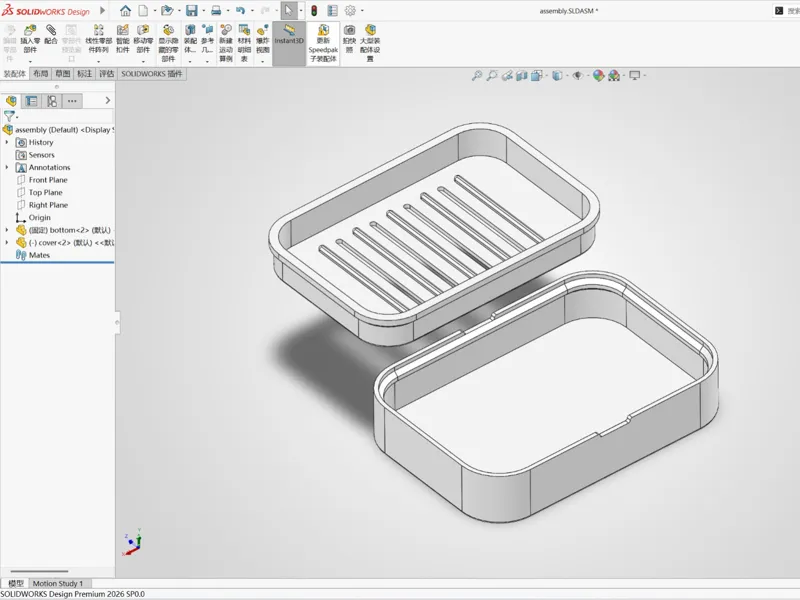The image size is (800, 600).
Task: Click the Zoom to Fit magnifier icon
Action: click(x=477, y=76)
